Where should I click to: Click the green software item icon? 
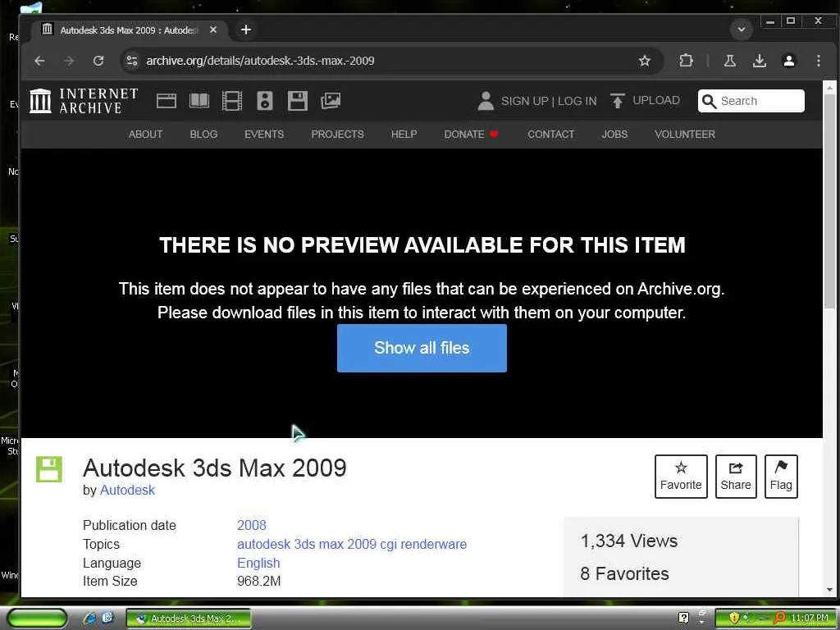point(48,469)
